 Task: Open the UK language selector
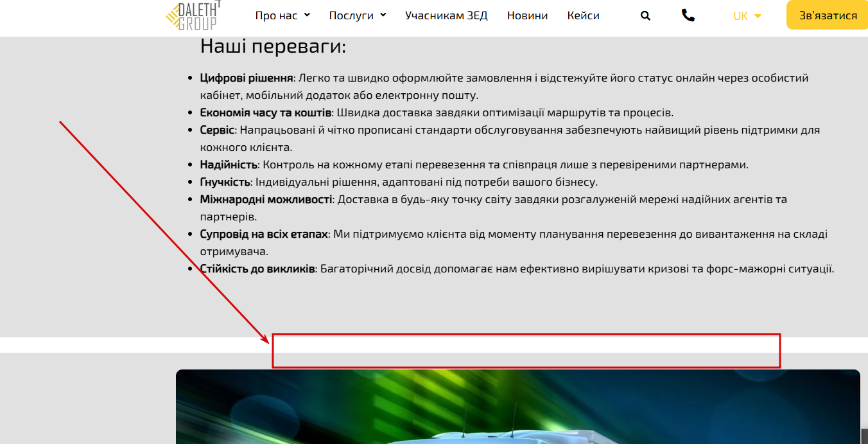coord(747,16)
